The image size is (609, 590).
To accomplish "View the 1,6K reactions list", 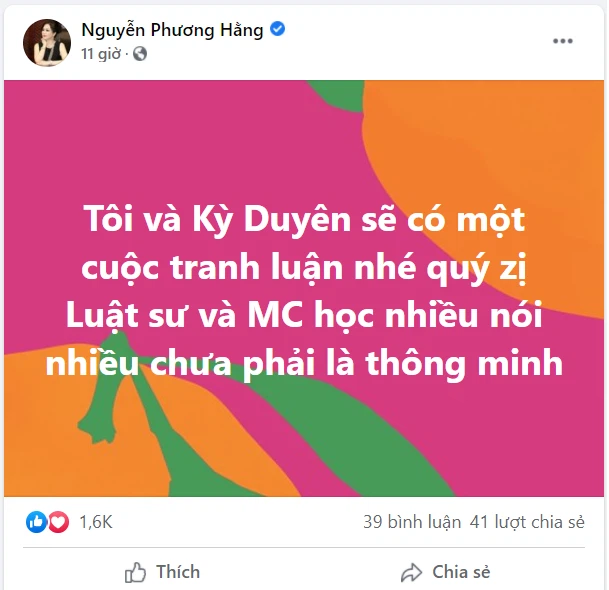I will (x=96, y=522).
